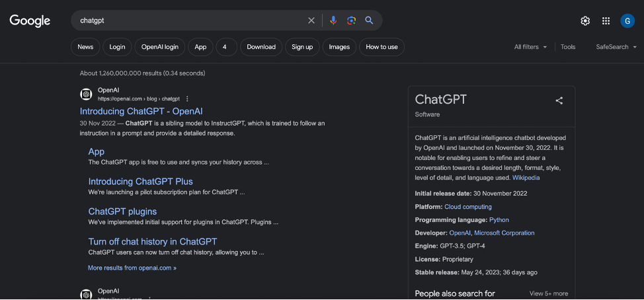Open Turn off chat history in ChatGPT
The image size is (644, 300).
152,241
